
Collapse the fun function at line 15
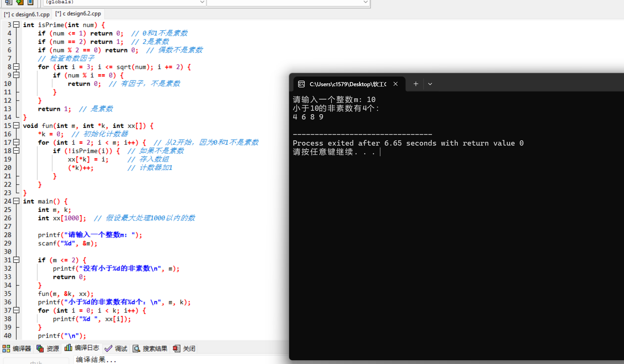[16, 125]
